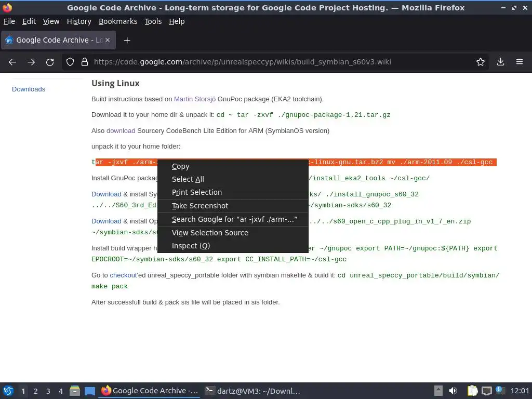Show site security padlock info
Viewport: 532px width, 399px height.
point(85,62)
